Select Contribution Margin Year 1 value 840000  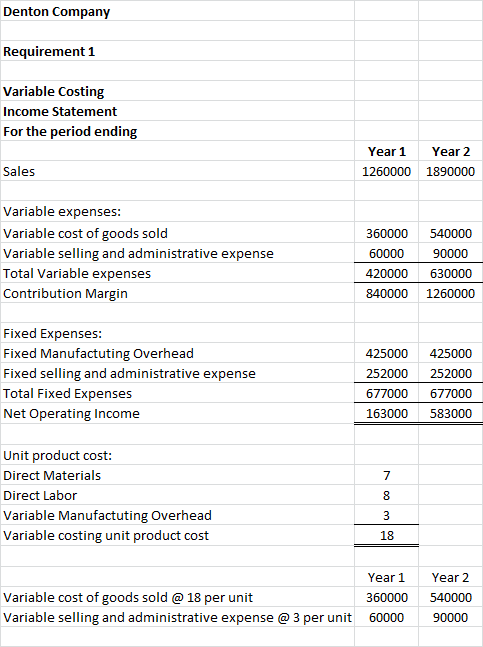point(386,293)
